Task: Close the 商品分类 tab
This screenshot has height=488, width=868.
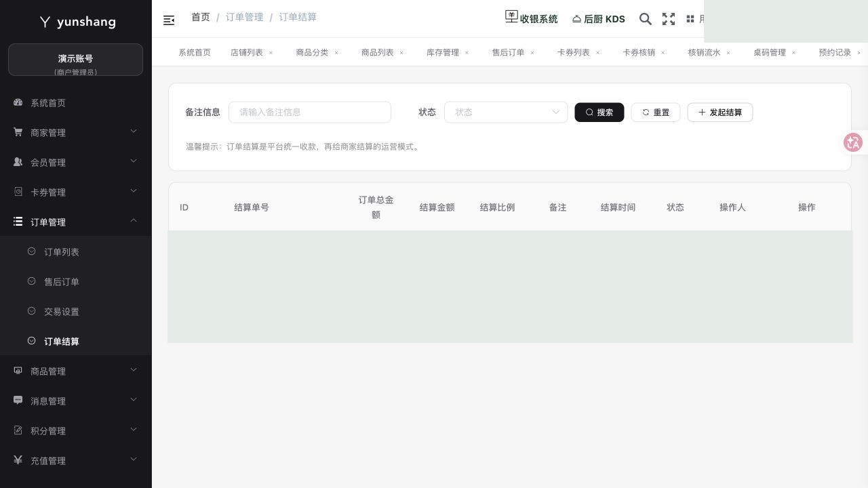Action: [336, 52]
